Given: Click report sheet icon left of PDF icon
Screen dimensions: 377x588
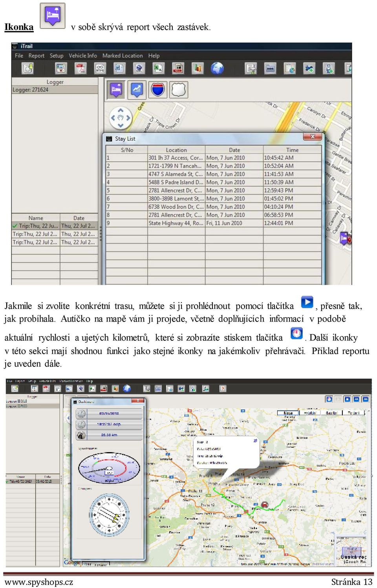Looking at the screenshot, I should pos(61,69).
